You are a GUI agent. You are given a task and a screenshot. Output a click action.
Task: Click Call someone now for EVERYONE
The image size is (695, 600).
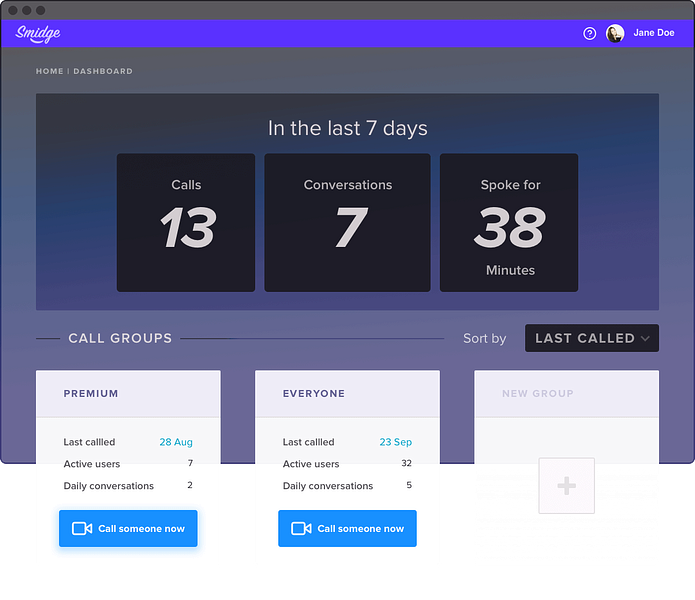(347, 528)
